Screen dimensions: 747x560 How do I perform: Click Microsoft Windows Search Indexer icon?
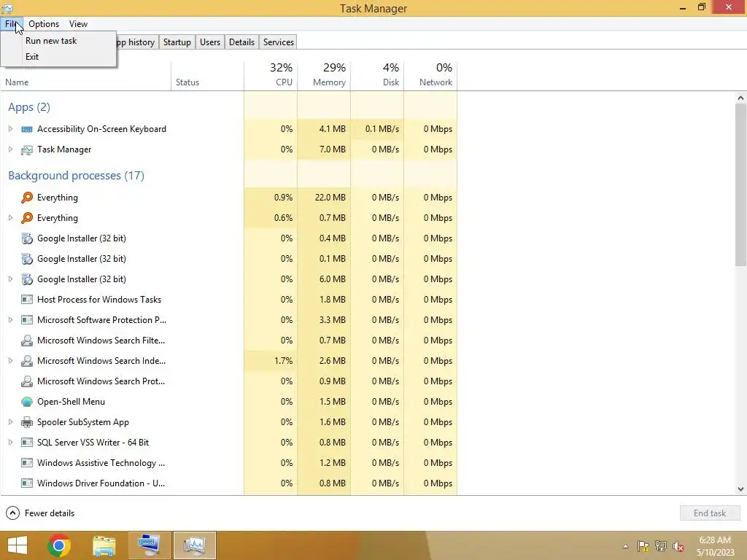pos(27,361)
